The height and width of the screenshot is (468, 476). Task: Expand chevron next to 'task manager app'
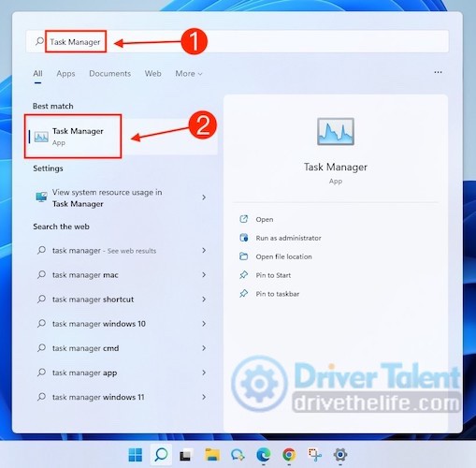click(x=204, y=373)
